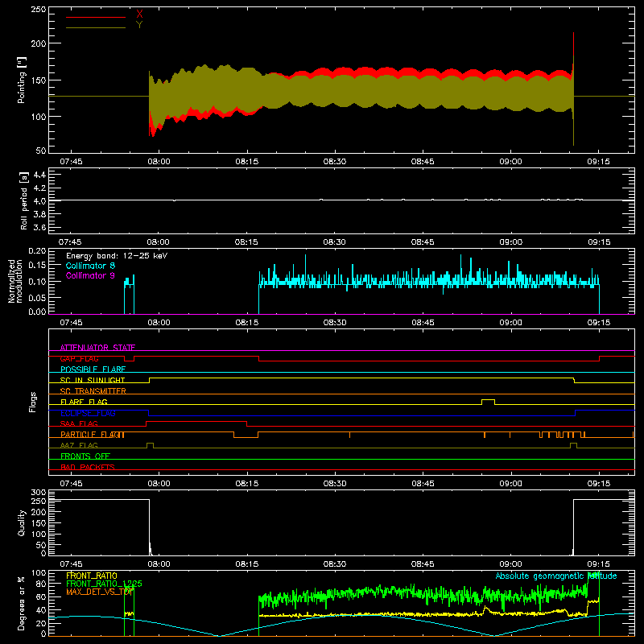Click the 300 value on the Quality axis
644x644 pixels.
click(x=38, y=493)
